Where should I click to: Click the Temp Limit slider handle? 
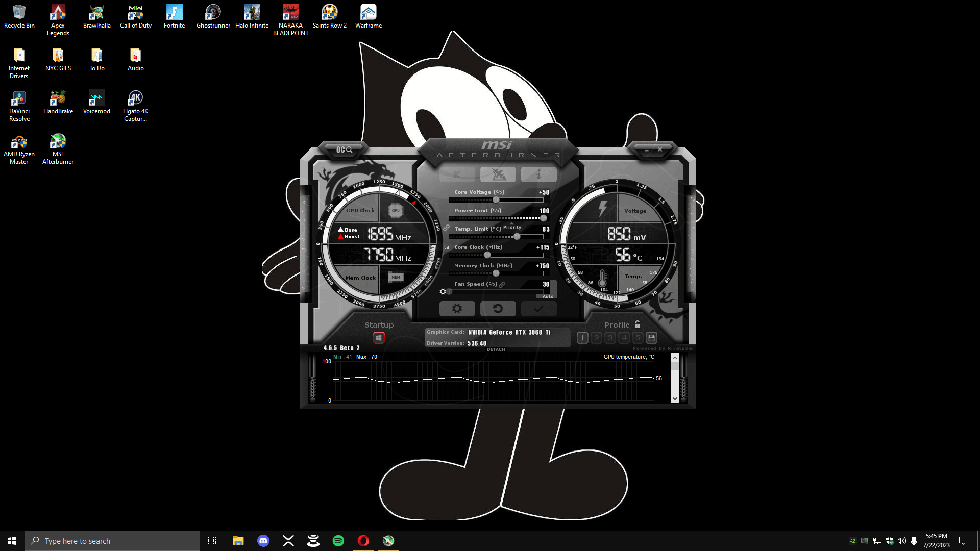coord(517,237)
